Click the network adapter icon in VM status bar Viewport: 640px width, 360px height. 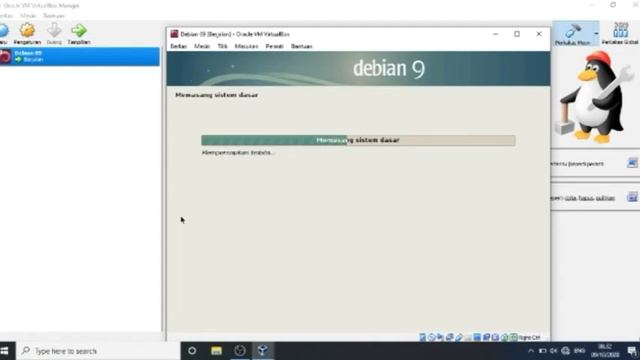coord(449,337)
